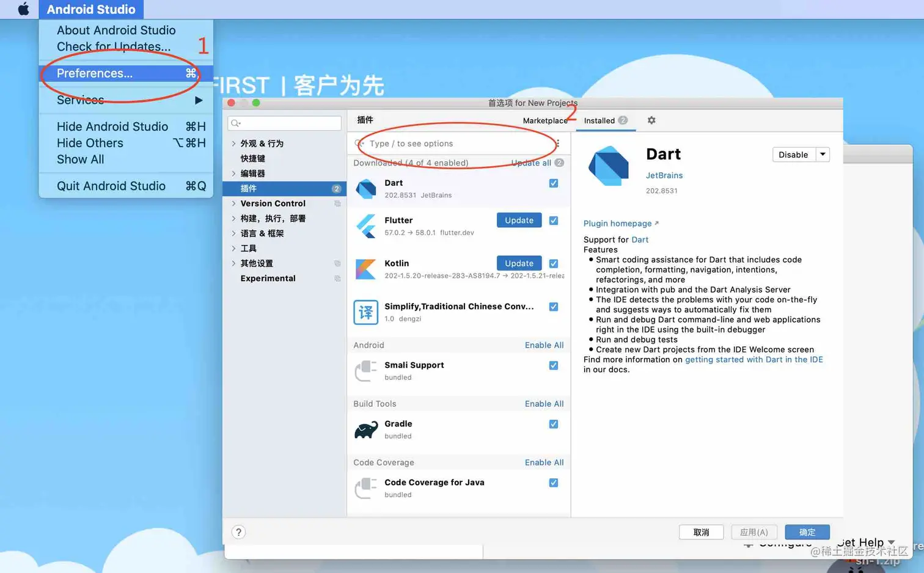Expand the 其他设置 tree node
The width and height of the screenshot is (924, 573).
coord(233,263)
